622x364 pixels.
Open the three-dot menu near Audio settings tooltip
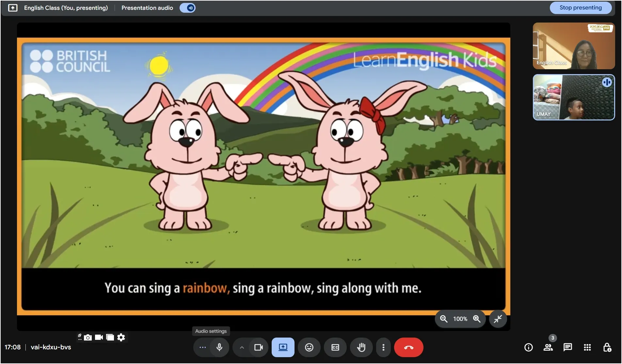(x=202, y=347)
